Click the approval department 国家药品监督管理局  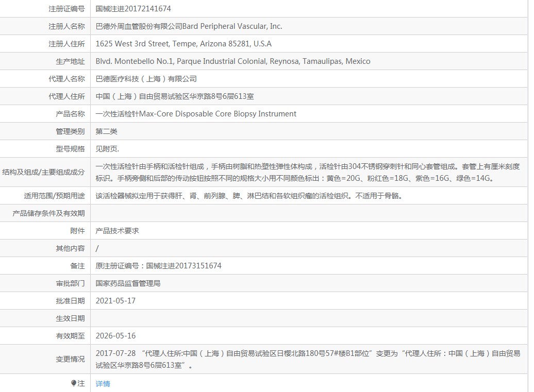(128, 283)
